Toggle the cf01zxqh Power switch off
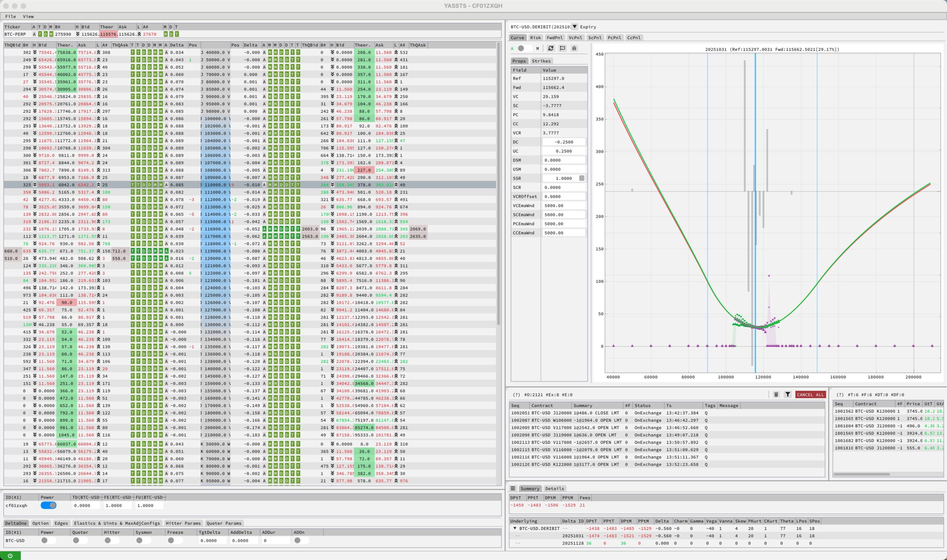 click(48, 505)
